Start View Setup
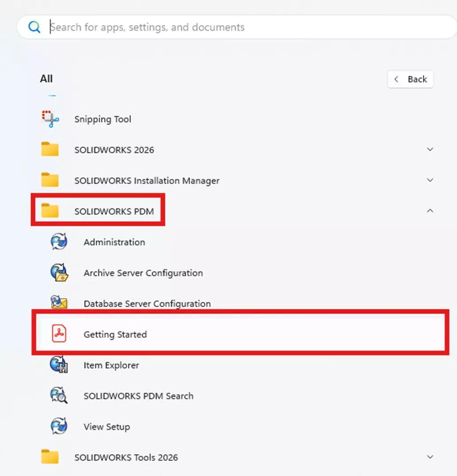Viewport: 457px width, 476px height. (107, 427)
